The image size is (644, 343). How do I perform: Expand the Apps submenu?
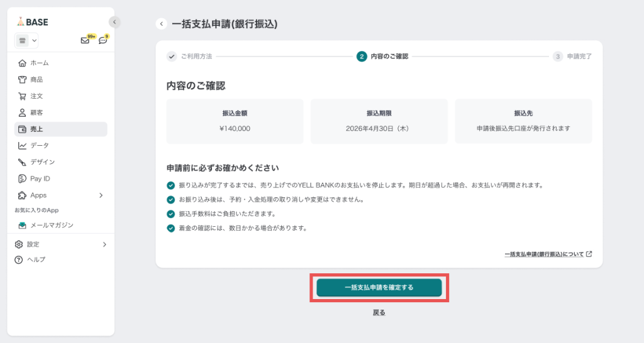click(101, 195)
